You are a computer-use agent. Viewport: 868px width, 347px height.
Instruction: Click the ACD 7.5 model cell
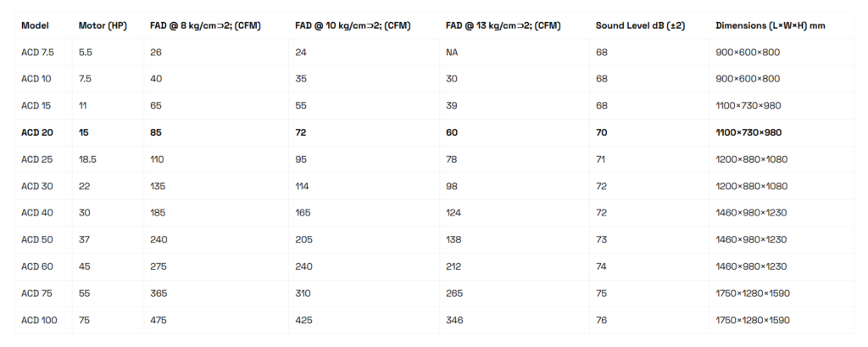click(x=37, y=53)
